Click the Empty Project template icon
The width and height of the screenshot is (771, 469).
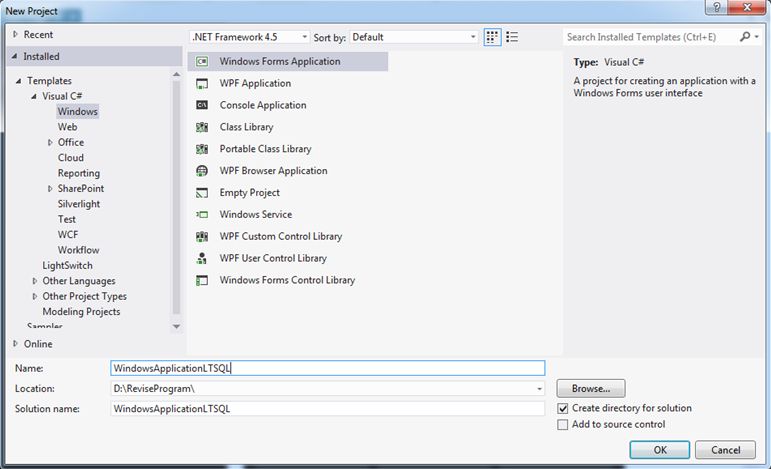click(202, 193)
